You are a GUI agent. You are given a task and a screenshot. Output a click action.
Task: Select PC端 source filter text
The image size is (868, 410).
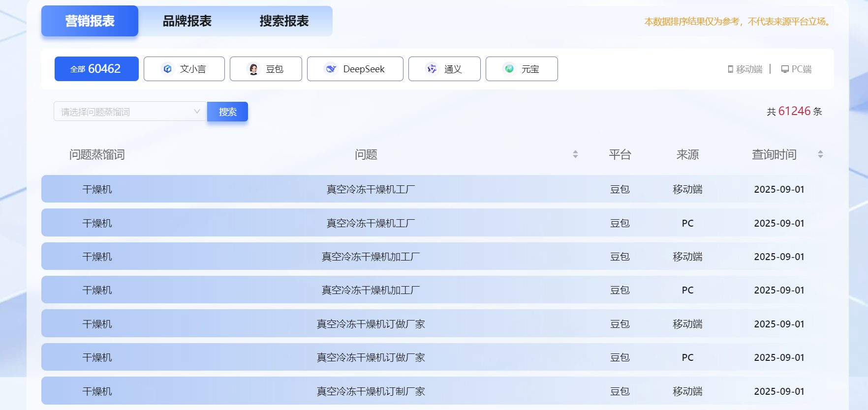(x=802, y=69)
